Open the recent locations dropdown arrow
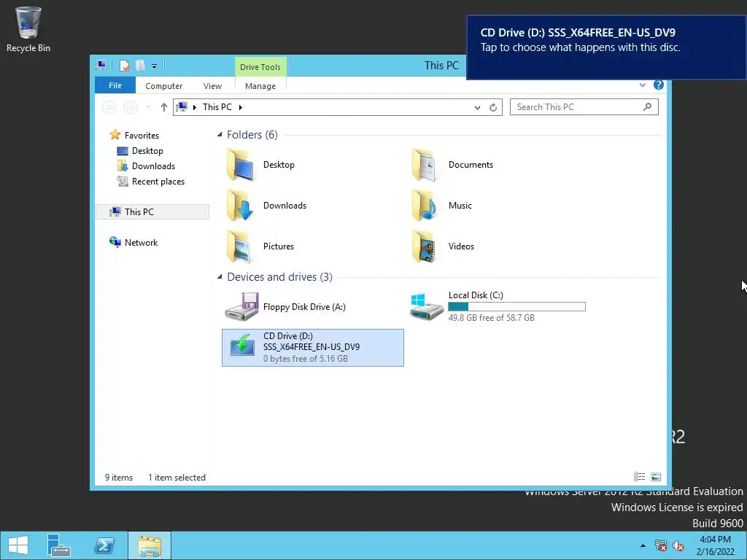The width and height of the screenshot is (747, 560). 148,107
